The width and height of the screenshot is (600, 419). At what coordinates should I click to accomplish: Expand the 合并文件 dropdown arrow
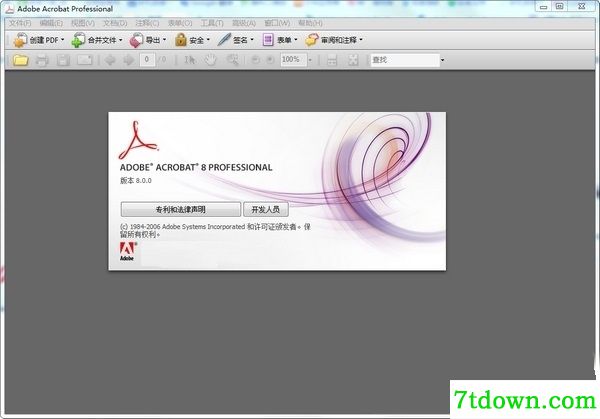(x=121, y=40)
